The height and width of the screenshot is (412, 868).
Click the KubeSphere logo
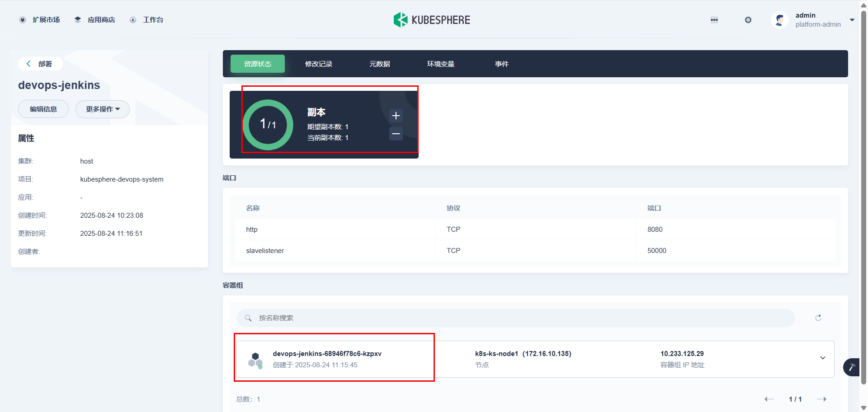pyautogui.click(x=432, y=20)
